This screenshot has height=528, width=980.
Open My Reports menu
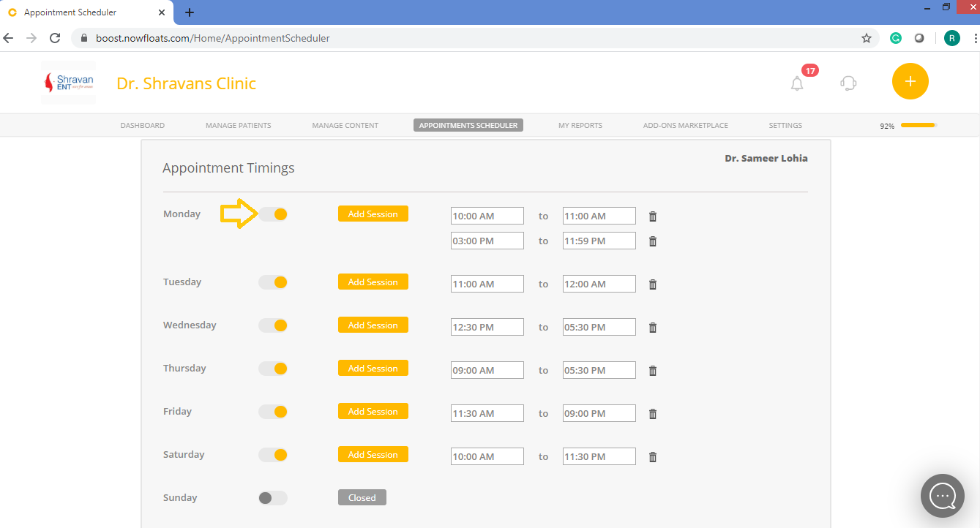[580, 126]
